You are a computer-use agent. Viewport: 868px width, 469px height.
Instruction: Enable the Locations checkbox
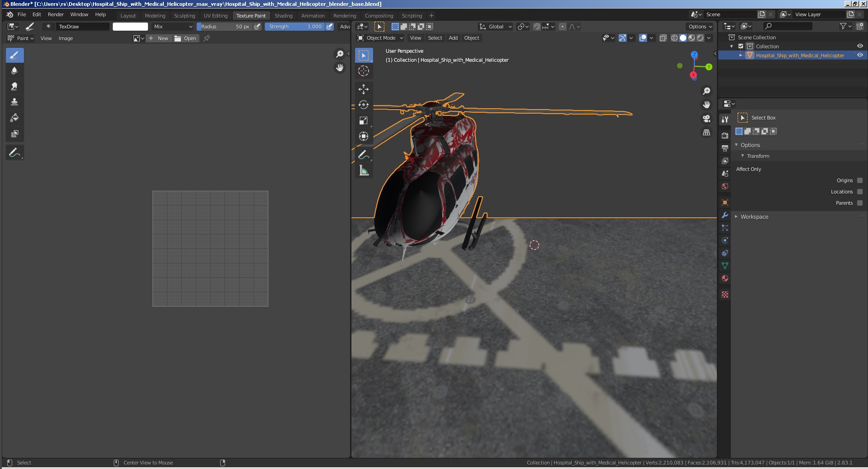coord(860,192)
